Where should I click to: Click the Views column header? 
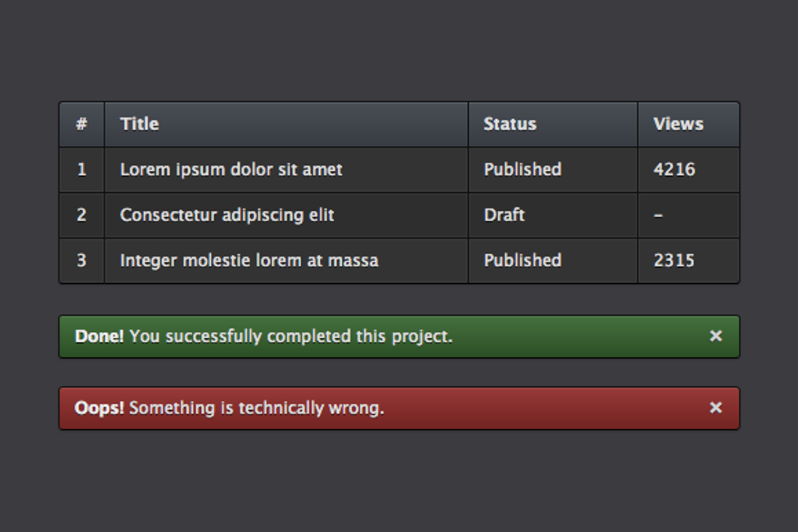point(678,124)
